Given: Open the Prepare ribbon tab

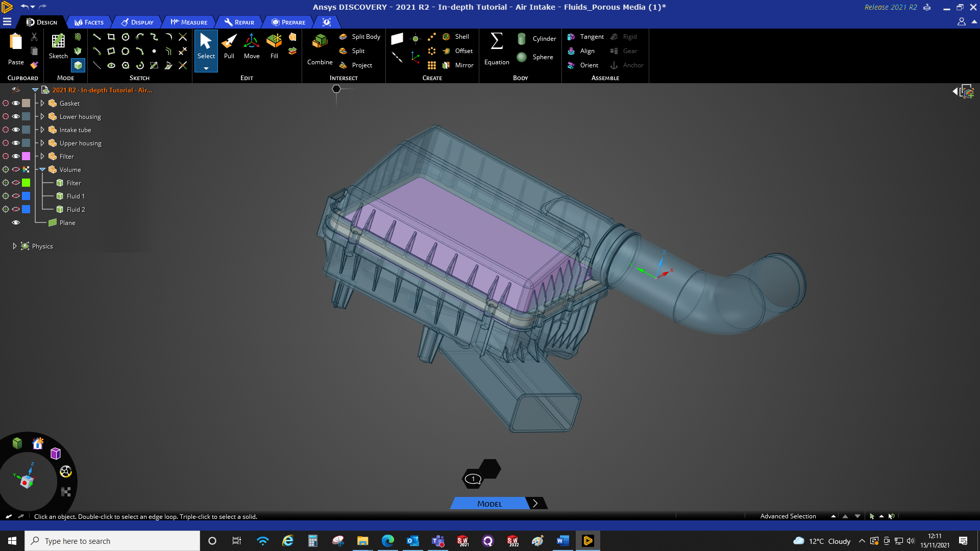Looking at the screenshot, I should pos(288,22).
